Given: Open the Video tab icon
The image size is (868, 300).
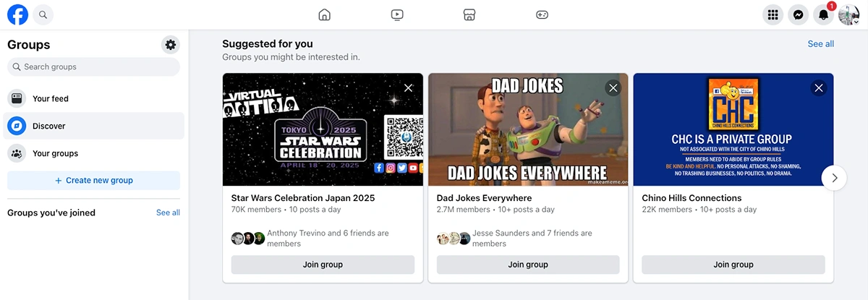Looking at the screenshot, I should tap(396, 14).
